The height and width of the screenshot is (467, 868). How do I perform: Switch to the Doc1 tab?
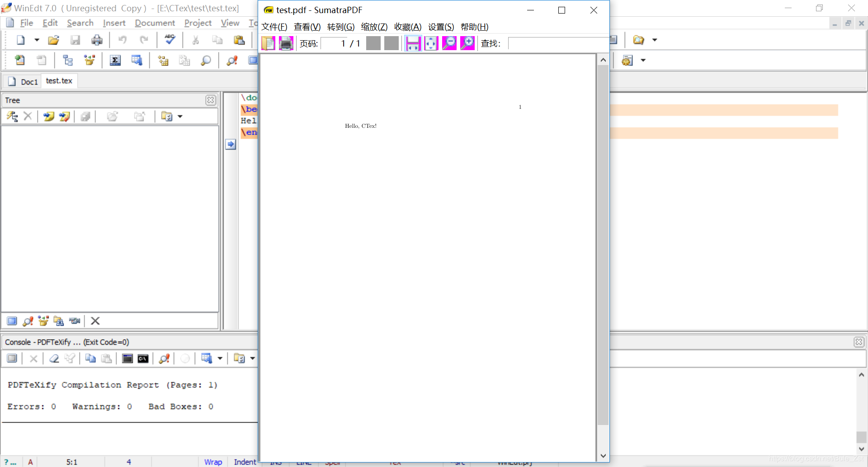[24, 82]
